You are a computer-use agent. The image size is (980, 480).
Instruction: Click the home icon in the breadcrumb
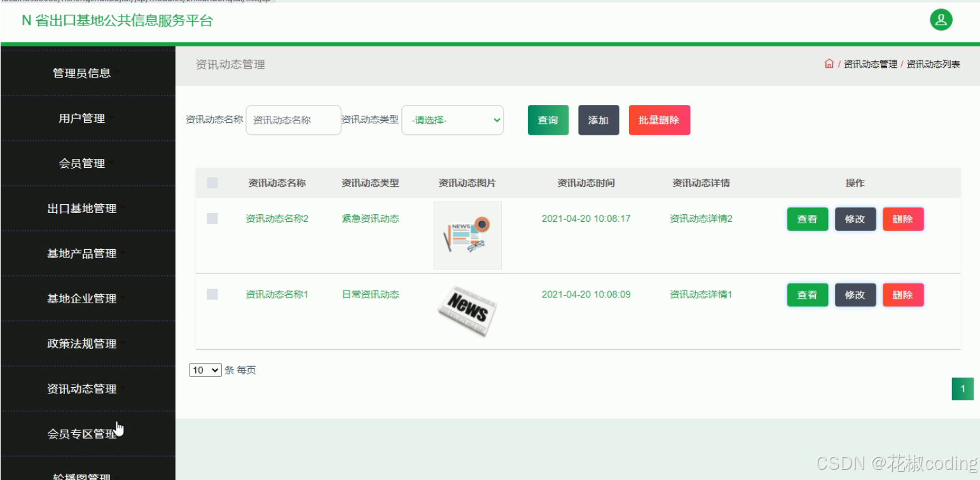tap(829, 64)
